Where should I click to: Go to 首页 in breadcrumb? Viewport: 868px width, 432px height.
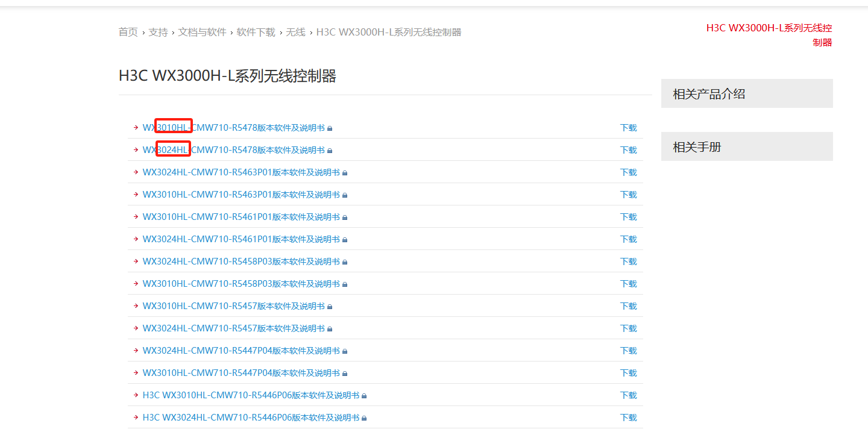point(128,32)
